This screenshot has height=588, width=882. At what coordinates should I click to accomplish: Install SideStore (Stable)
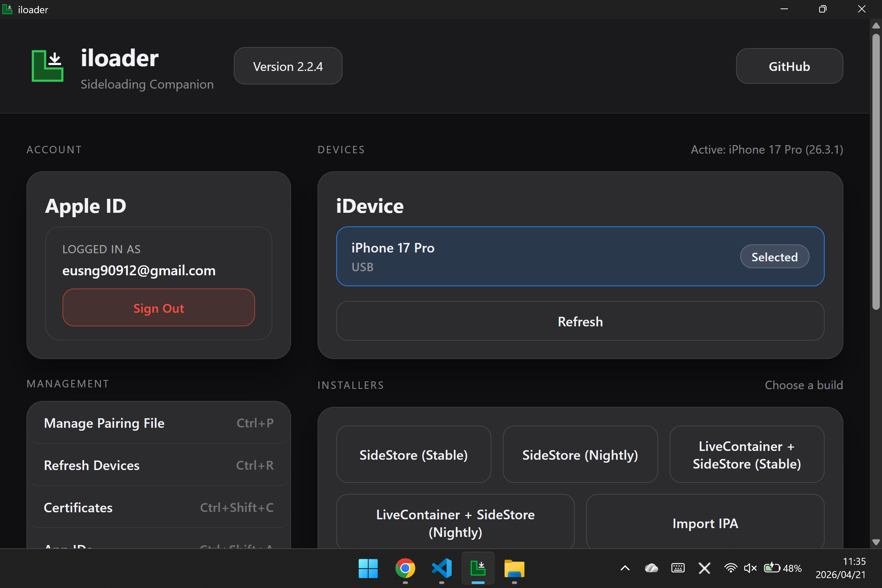pyautogui.click(x=414, y=455)
